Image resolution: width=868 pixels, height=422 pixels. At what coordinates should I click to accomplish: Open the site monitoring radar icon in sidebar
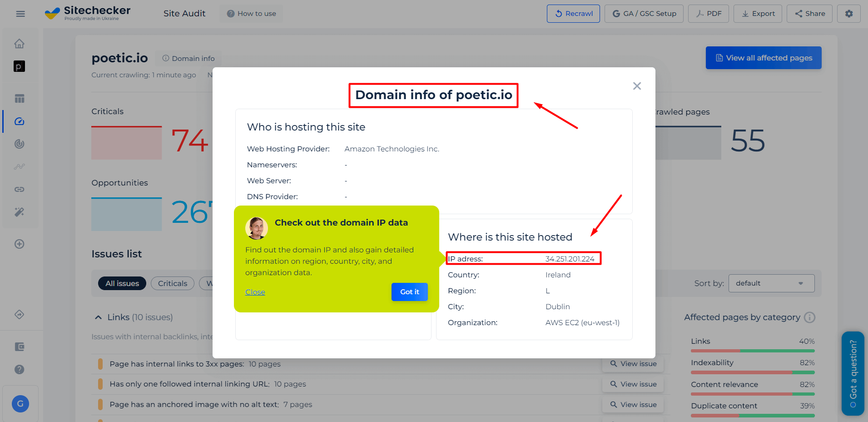tap(19, 144)
